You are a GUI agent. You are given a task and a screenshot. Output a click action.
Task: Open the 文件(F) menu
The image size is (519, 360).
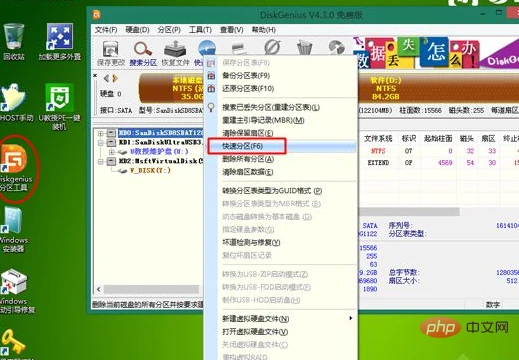(106, 30)
